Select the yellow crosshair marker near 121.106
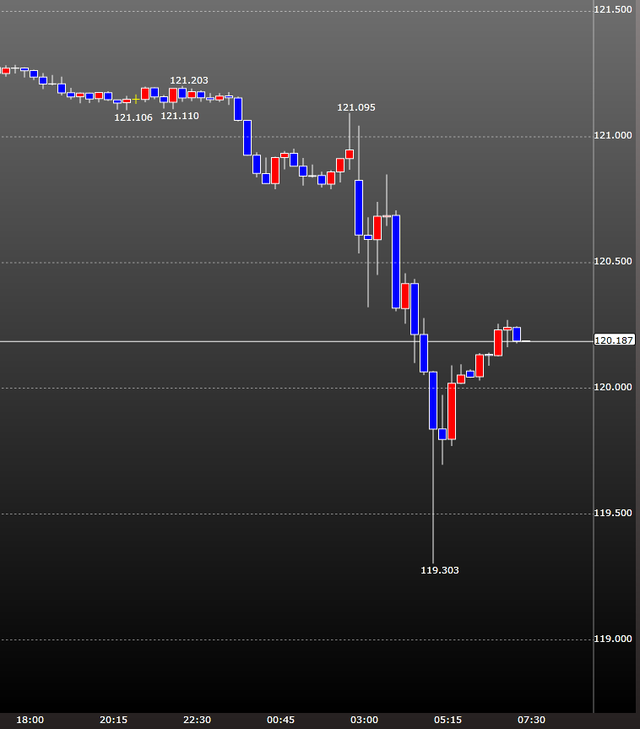 [136, 99]
